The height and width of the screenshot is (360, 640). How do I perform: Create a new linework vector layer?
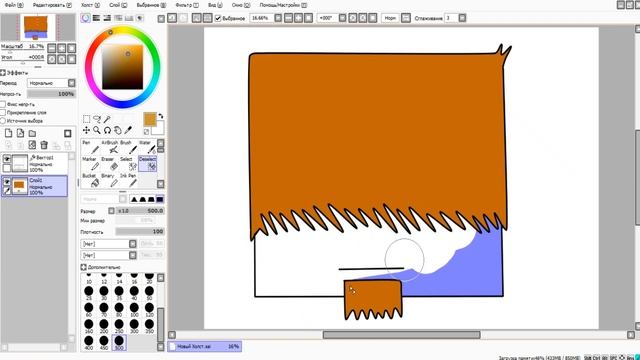tap(20, 133)
